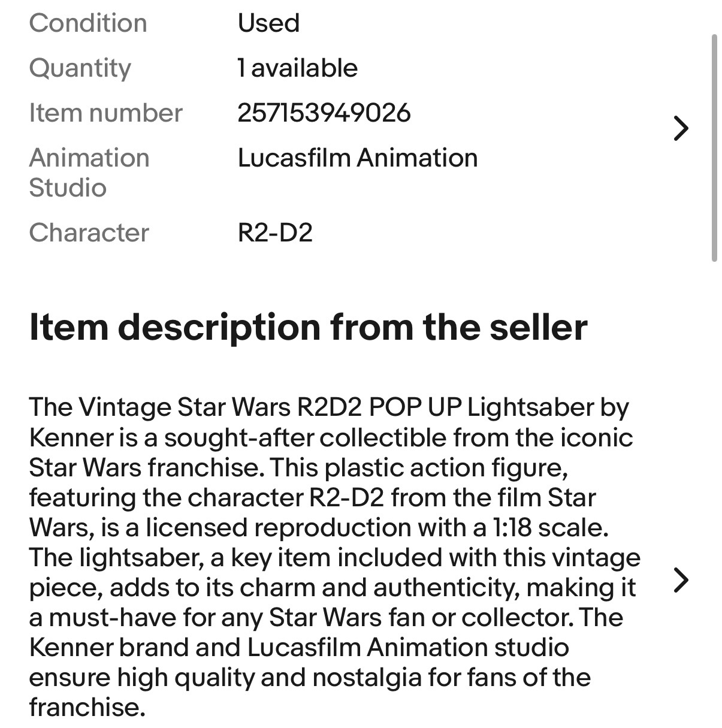The image size is (722, 728).
Task: Select the "Item number" label
Action: point(105,113)
